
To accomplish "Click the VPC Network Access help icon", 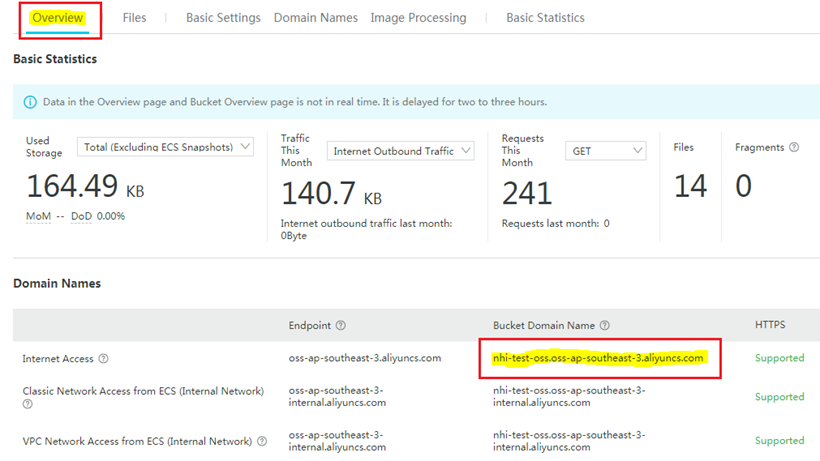I will point(261,441).
